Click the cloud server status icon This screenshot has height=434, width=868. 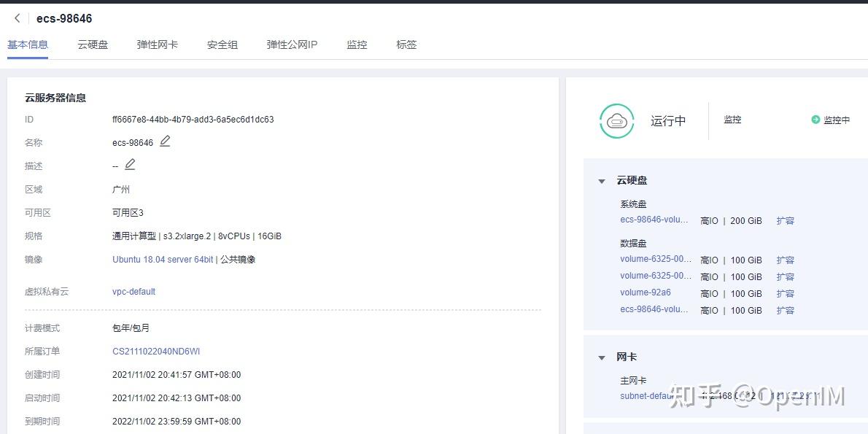[616, 120]
